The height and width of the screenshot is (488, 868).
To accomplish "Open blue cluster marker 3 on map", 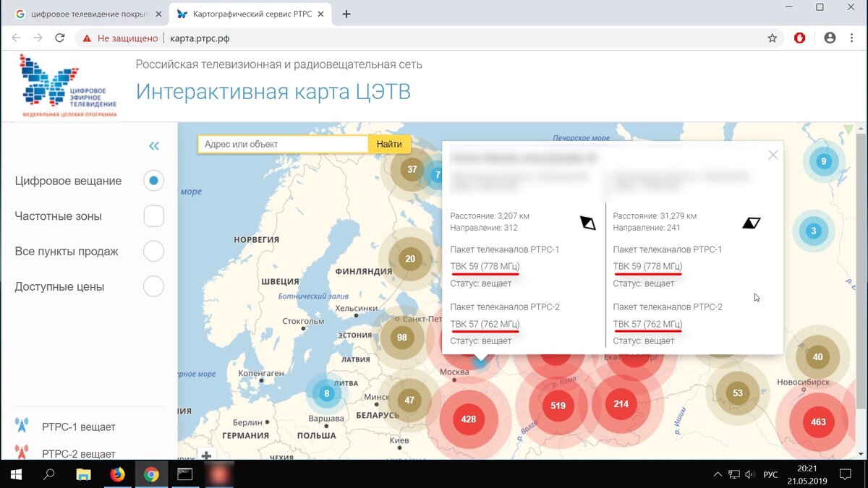I will [x=814, y=231].
